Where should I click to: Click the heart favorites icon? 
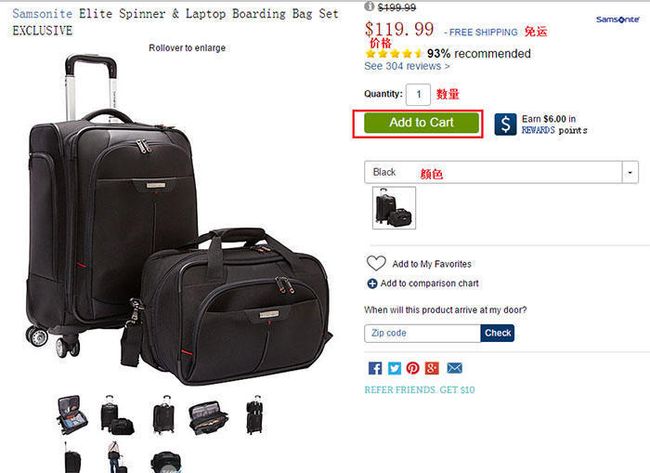(376, 263)
